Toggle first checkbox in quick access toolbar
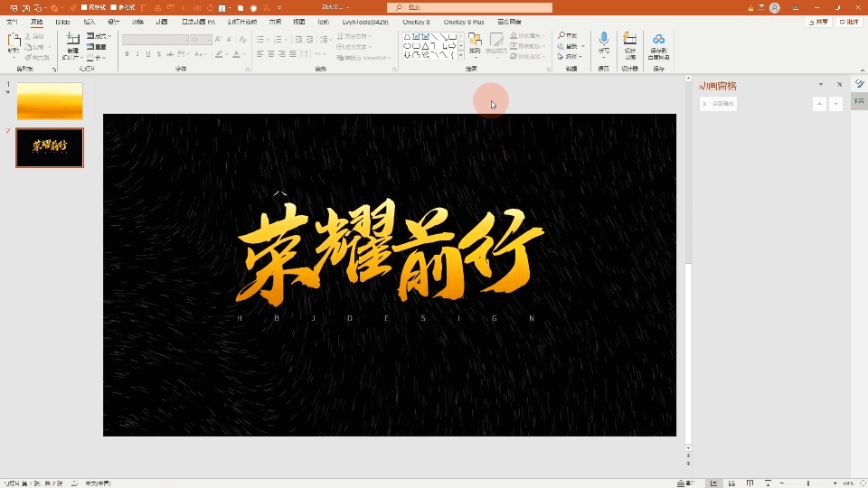Screen dimensions: 868x488 tap(84, 8)
